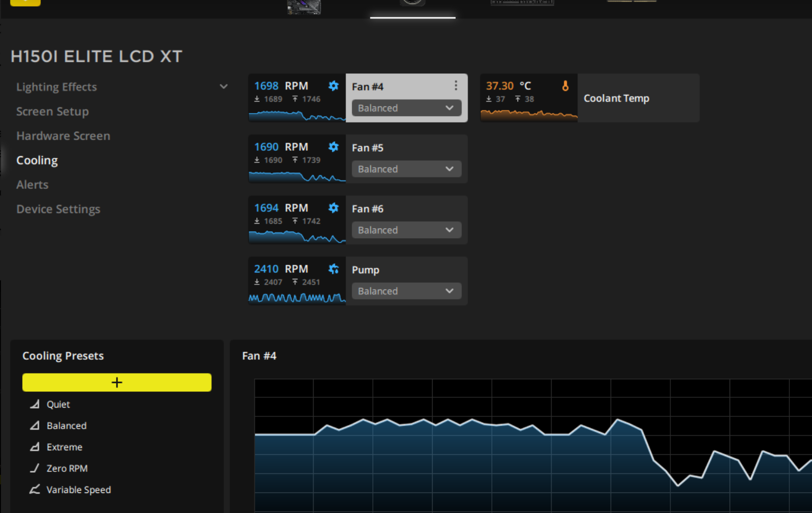
Task: Click the maximum arrow icon beside 1746
Action: (x=295, y=99)
